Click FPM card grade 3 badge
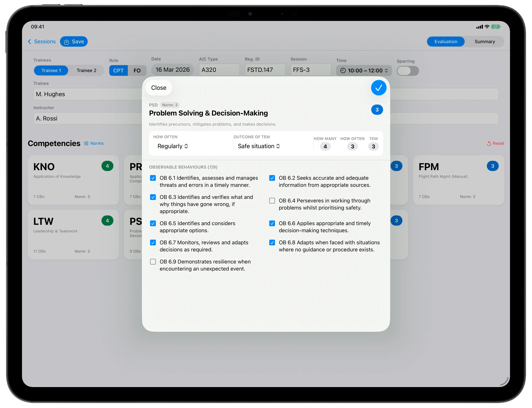 click(492, 166)
